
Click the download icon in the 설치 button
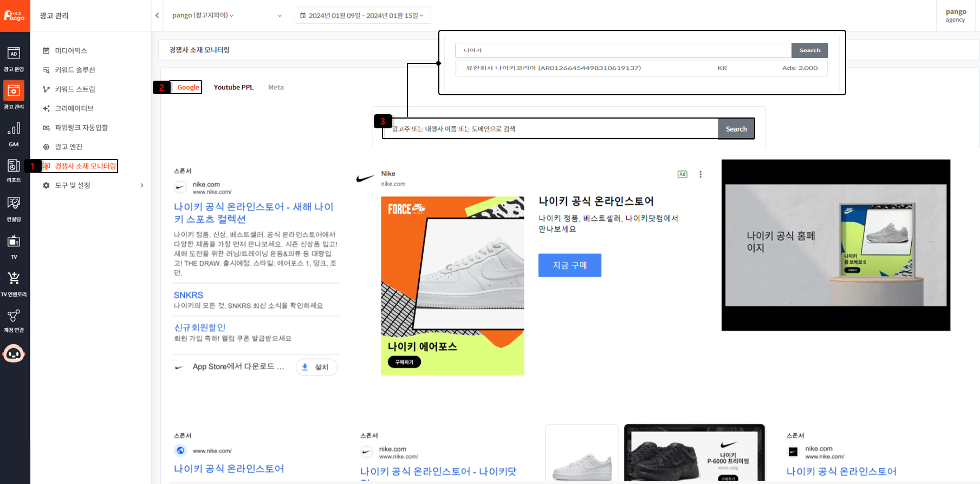point(305,367)
